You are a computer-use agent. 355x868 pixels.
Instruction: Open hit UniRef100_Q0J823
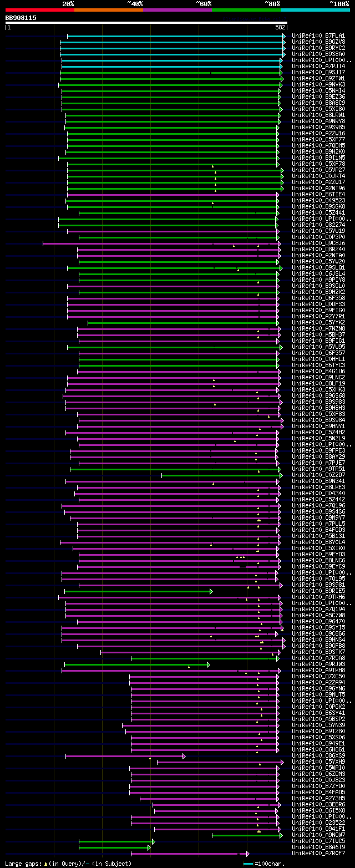click(318, 780)
